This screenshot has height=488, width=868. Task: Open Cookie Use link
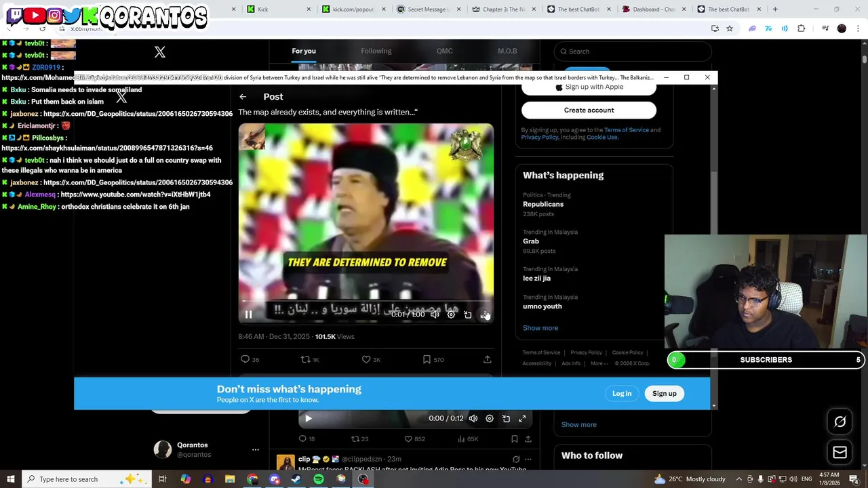coord(602,138)
